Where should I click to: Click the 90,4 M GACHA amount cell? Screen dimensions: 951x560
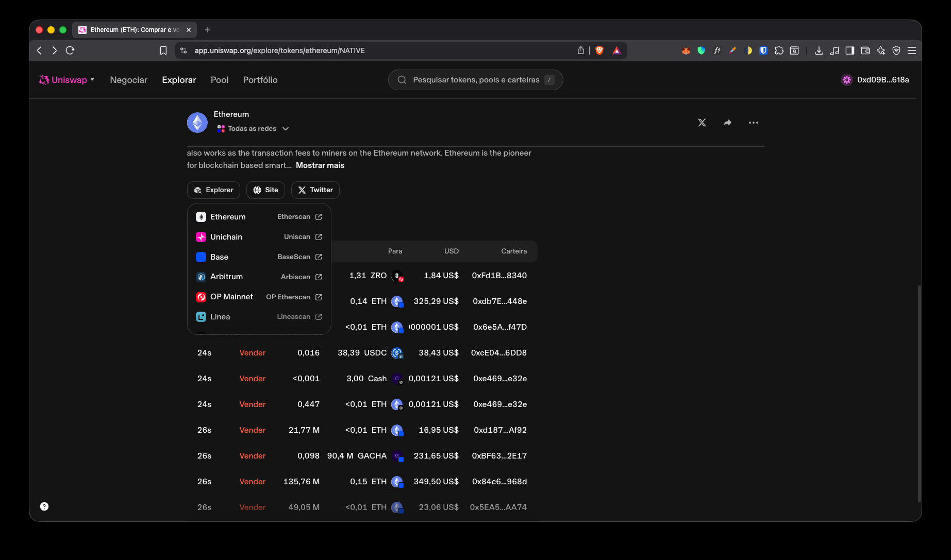pyautogui.click(x=365, y=456)
